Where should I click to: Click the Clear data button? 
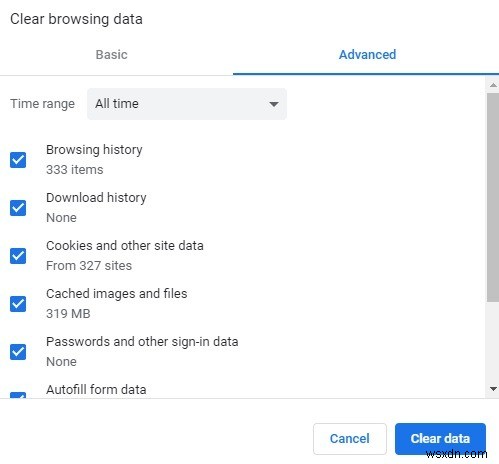[x=440, y=439]
